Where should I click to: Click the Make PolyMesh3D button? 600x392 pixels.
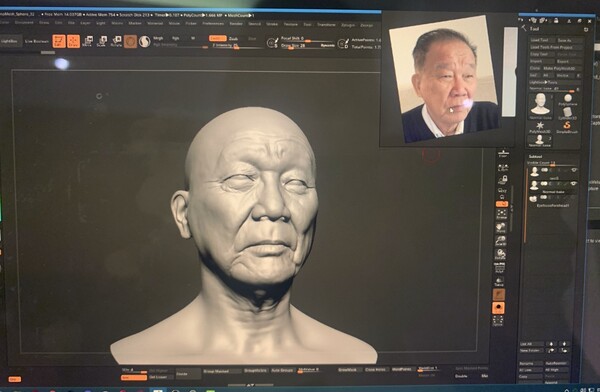(x=559, y=68)
